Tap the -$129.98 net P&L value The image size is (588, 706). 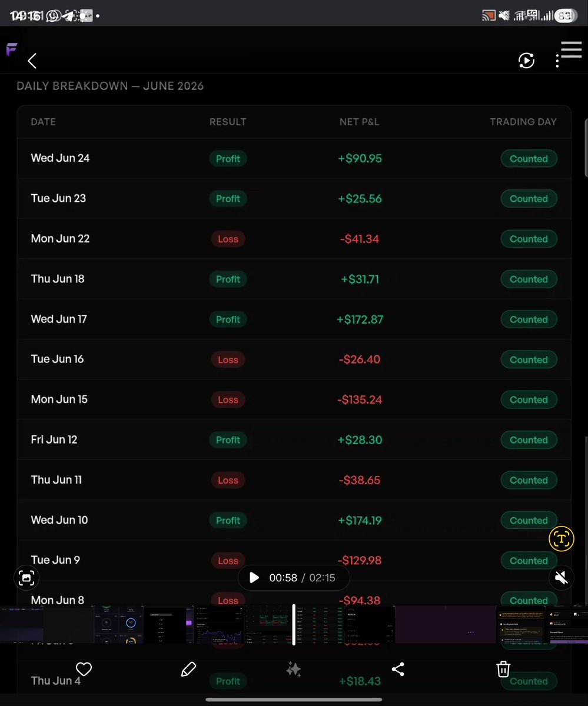360,561
